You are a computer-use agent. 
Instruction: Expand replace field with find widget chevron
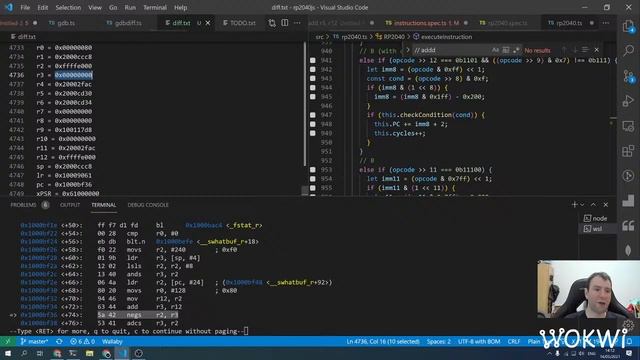point(407,50)
